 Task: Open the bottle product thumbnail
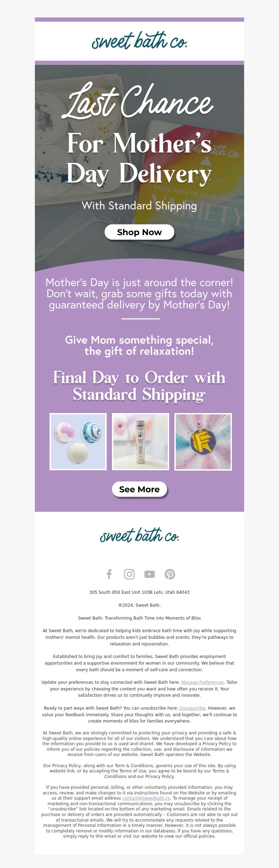[141, 442]
